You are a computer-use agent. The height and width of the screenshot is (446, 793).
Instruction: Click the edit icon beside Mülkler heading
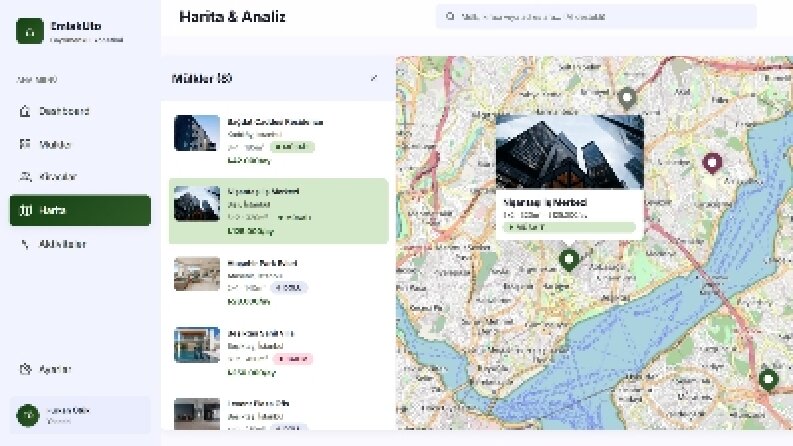[x=374, y=78]
